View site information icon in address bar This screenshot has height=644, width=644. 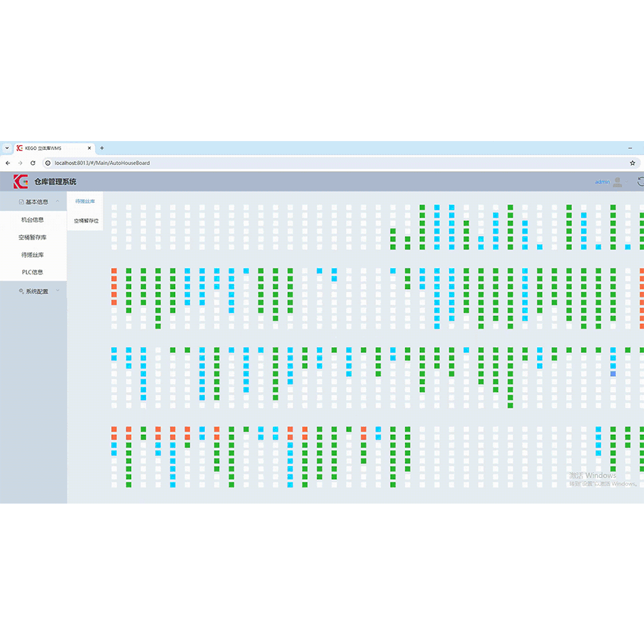coord(48,163)
